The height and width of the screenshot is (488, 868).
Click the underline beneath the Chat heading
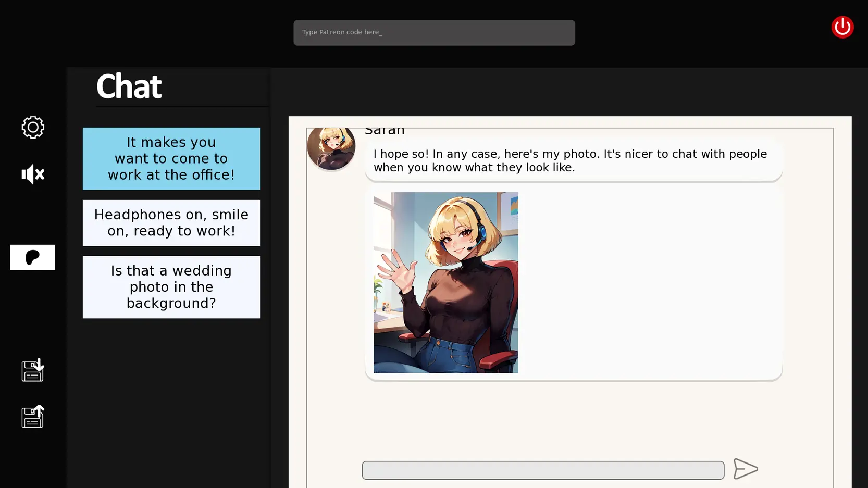(x=182, y=106)
